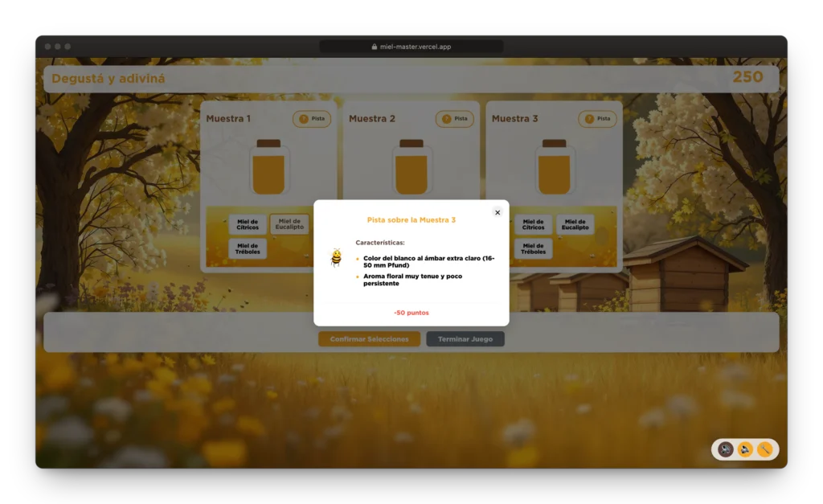Click the "Muestra 1" card title
This screenshot has height=504, width=823.
(228, 119)
